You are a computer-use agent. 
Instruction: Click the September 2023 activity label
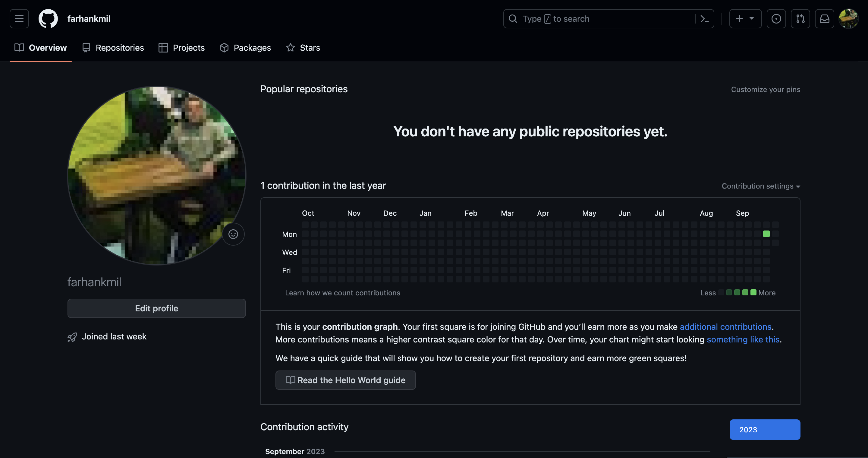295,451
